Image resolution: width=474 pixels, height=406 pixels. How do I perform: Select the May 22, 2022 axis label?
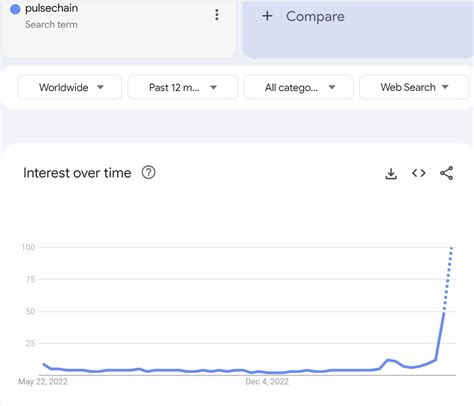click(43, 382)
